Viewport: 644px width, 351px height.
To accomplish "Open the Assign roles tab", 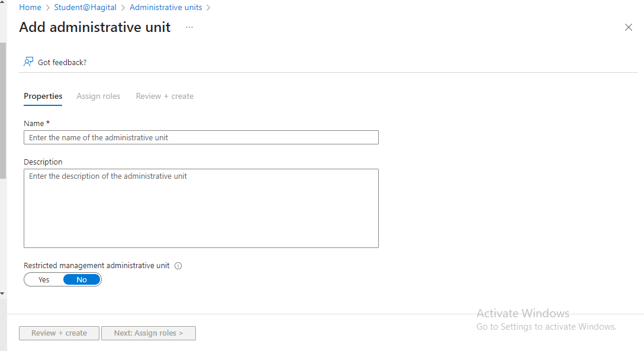I will [98, 96].
